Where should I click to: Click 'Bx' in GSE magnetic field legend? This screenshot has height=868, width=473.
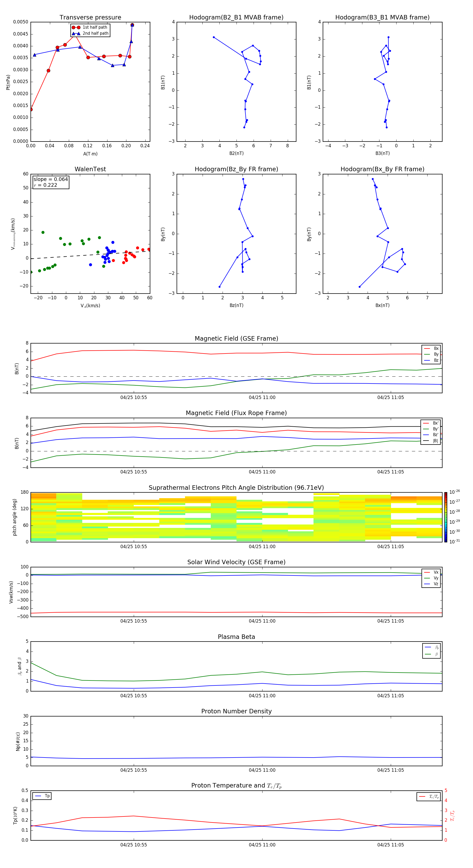(431, 349)
